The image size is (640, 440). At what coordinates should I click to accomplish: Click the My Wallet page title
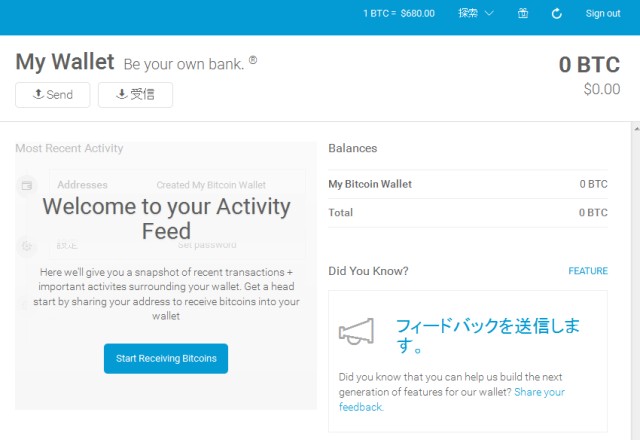64,62
